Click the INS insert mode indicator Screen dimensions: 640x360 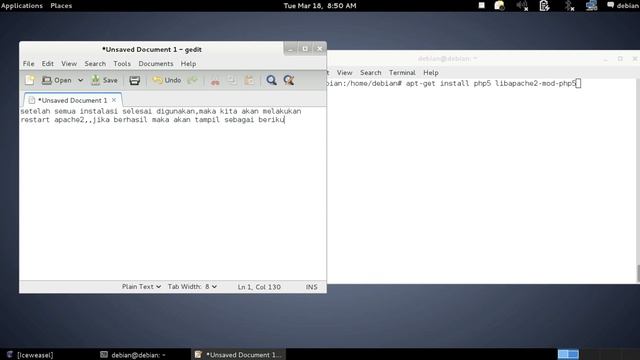[311, 287]
